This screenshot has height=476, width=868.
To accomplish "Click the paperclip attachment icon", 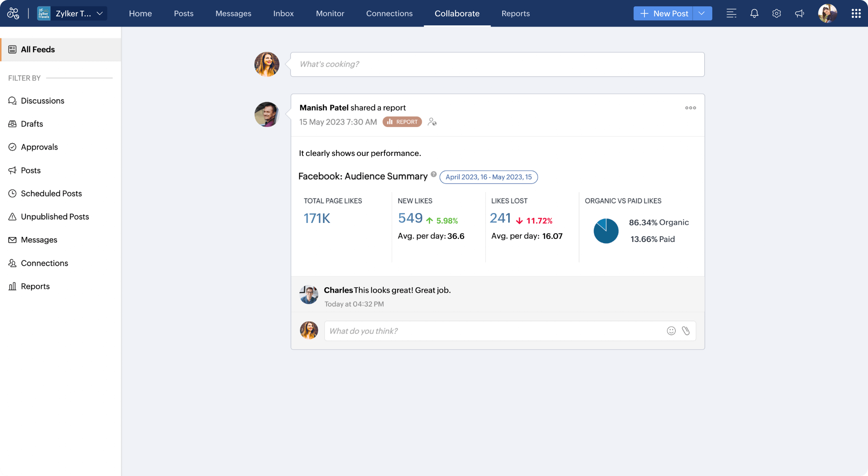I will coord(686,331).
